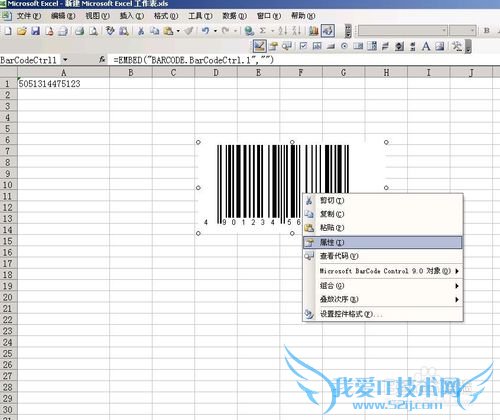
Task: Select the Command Button control tool
Action: tap(331, 46)
